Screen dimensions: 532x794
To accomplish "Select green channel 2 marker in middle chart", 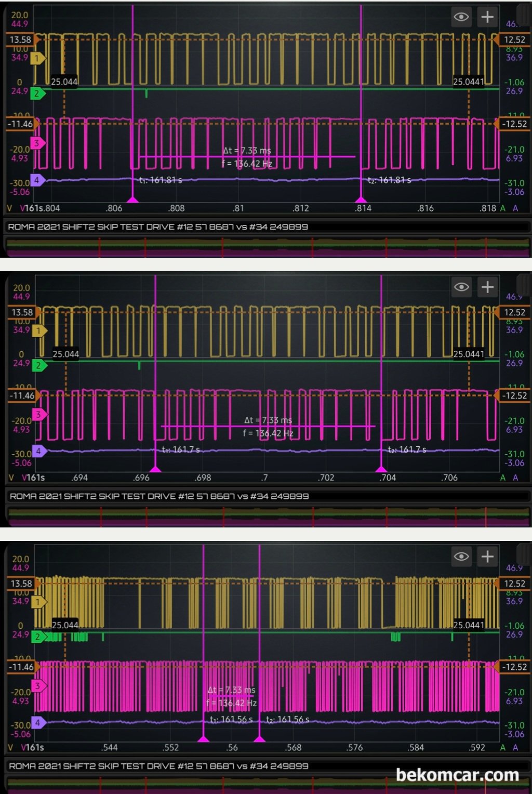I will point(39,365).
